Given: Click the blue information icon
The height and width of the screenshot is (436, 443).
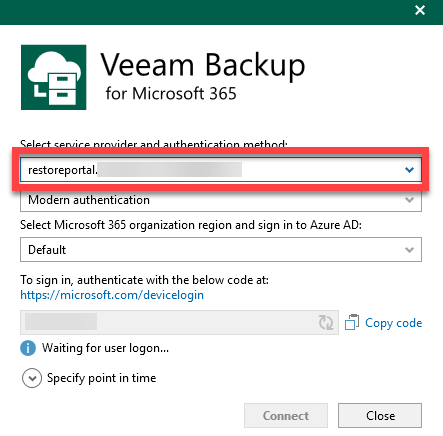Looking at the screenshot, I should coord(28,348).
